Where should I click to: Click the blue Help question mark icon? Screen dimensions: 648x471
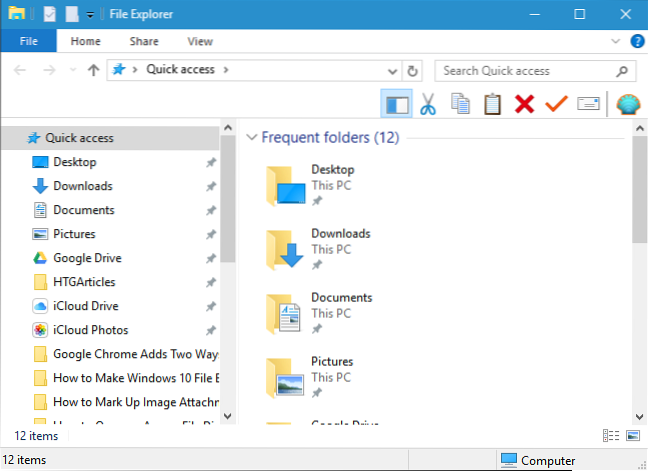pyautogui.click(x=637, y=41)
